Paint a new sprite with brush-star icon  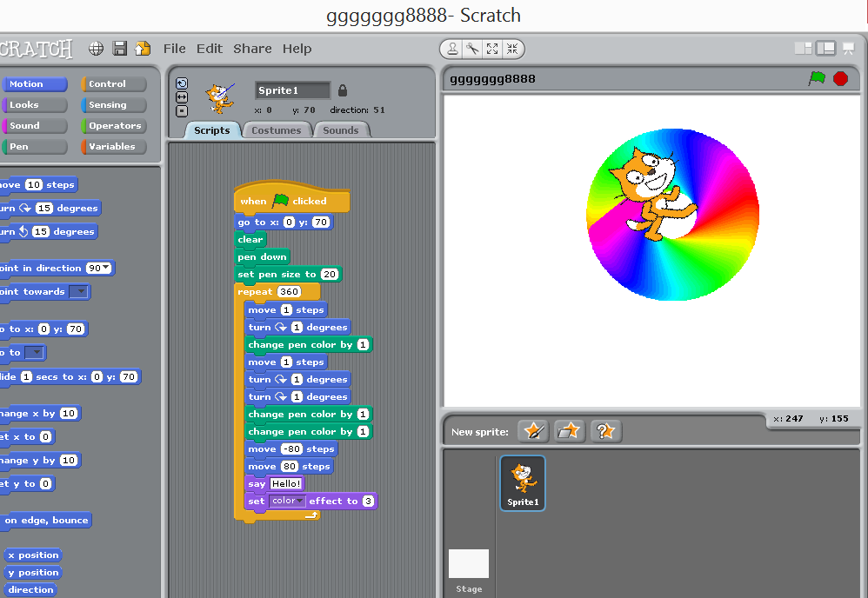coord(533,431)
